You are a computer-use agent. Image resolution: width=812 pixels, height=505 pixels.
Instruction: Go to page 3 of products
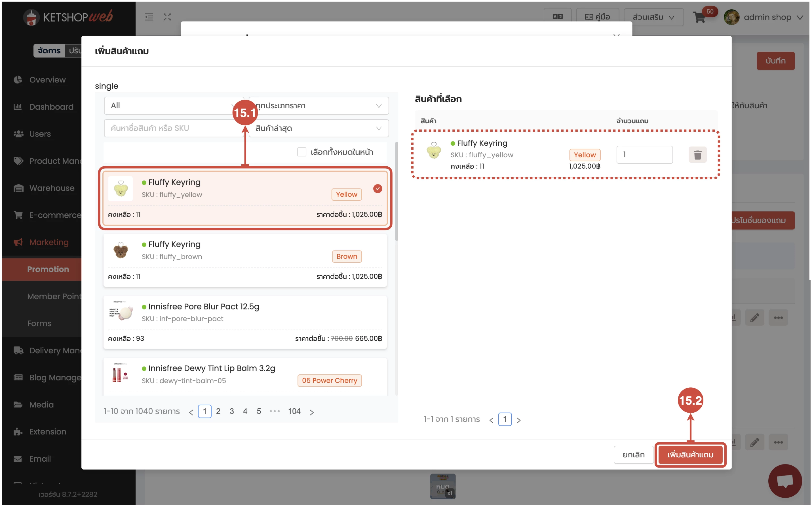coord(231,411)
